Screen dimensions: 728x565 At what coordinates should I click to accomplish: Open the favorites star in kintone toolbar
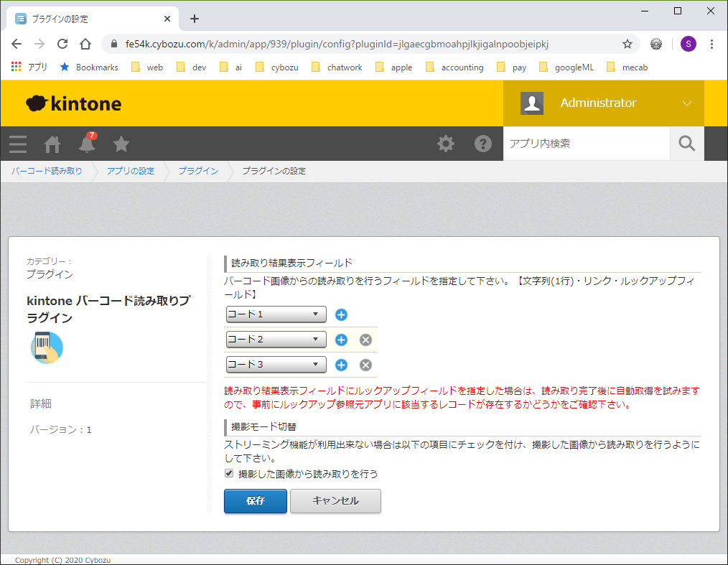[121, 144]
